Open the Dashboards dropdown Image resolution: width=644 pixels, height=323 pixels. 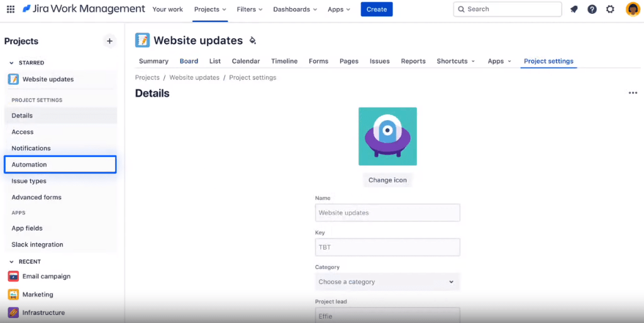(x=296, y=9)
